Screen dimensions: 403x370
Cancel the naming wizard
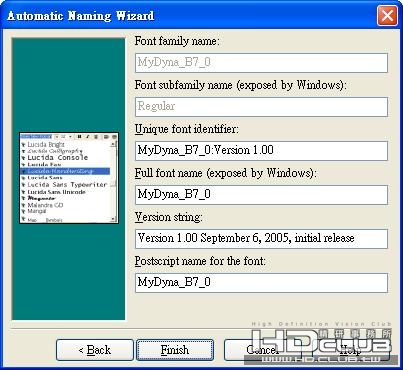tap(262, 350)
